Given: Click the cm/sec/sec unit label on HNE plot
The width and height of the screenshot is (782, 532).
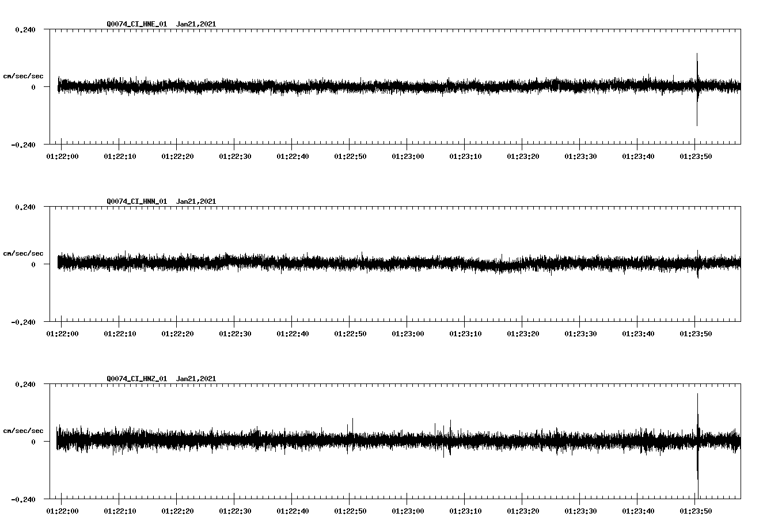Looking at the screenshot, I should point(23,75).
